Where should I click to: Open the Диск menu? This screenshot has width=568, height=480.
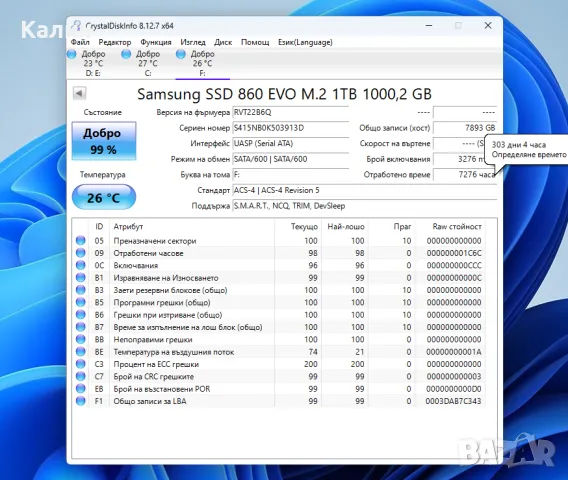pyautogui.click(x=223, y=42)
